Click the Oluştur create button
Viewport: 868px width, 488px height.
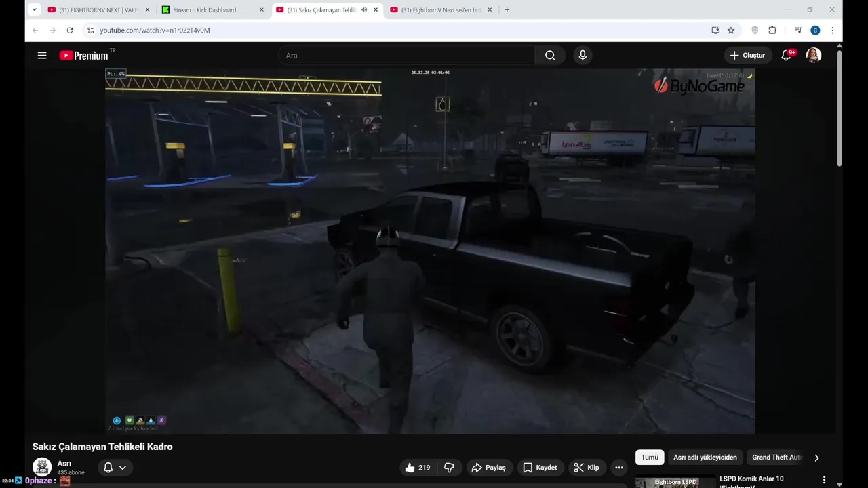[747, 56]
